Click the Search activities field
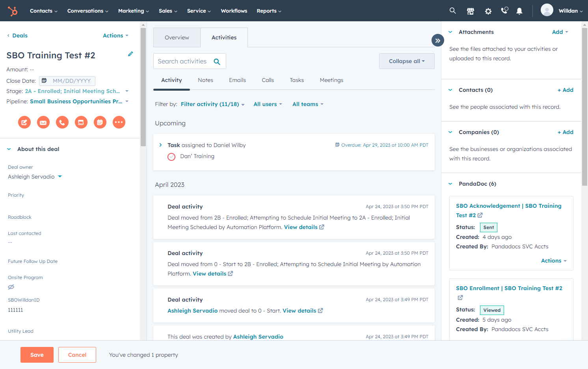The image size is (588, 369). (190, 61)
